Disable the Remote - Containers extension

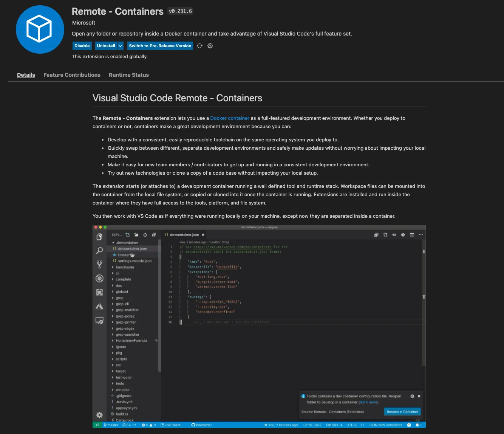click(82, 46)
